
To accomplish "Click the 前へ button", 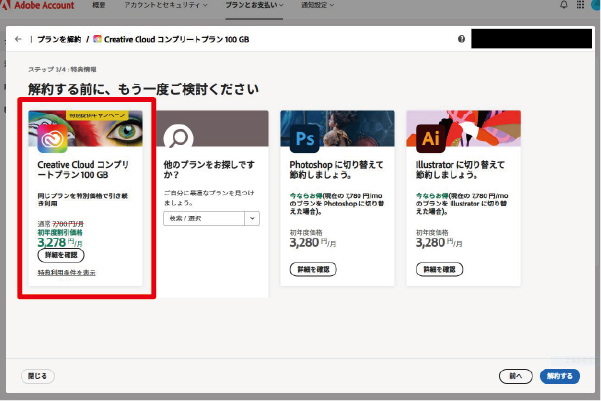I will [x=516, y=376].
